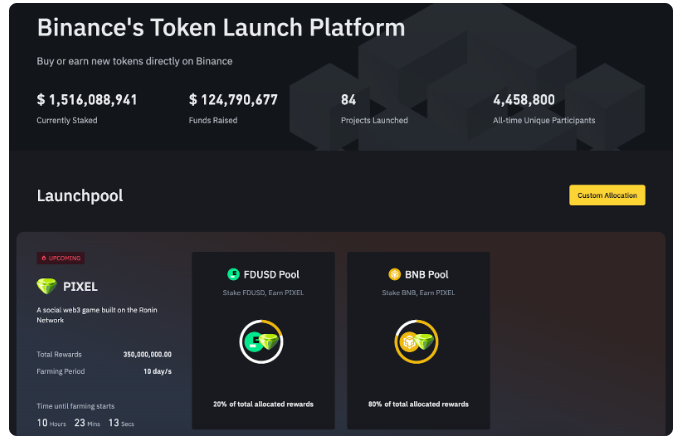Click the FDUSD coin icon beside FDUSD Pool
Viewport: 684px width, 442px height.
tap(233, 274)
